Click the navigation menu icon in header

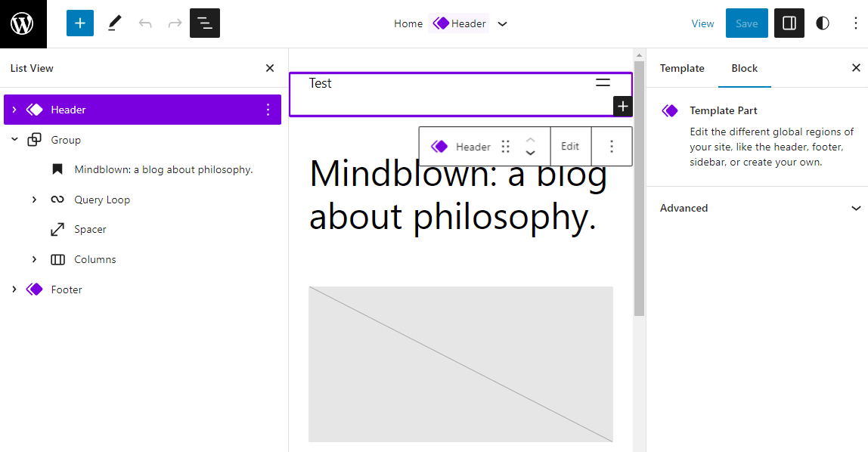[603, 82]
